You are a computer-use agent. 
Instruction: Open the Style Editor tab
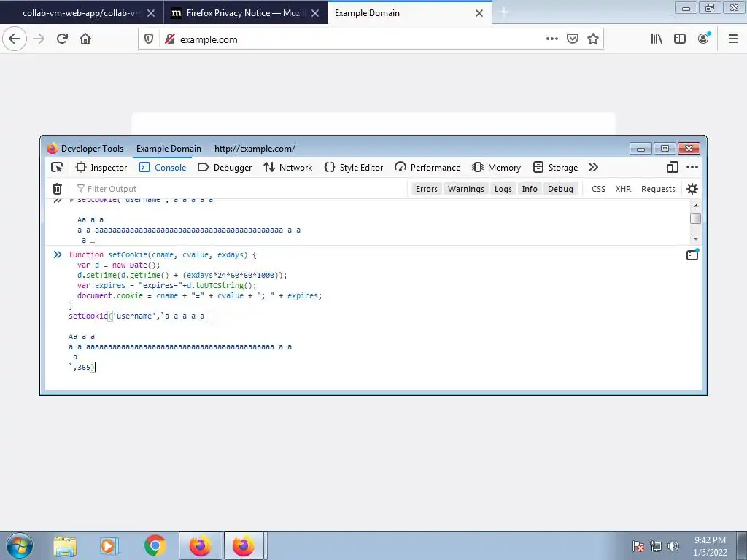point(354,167)
